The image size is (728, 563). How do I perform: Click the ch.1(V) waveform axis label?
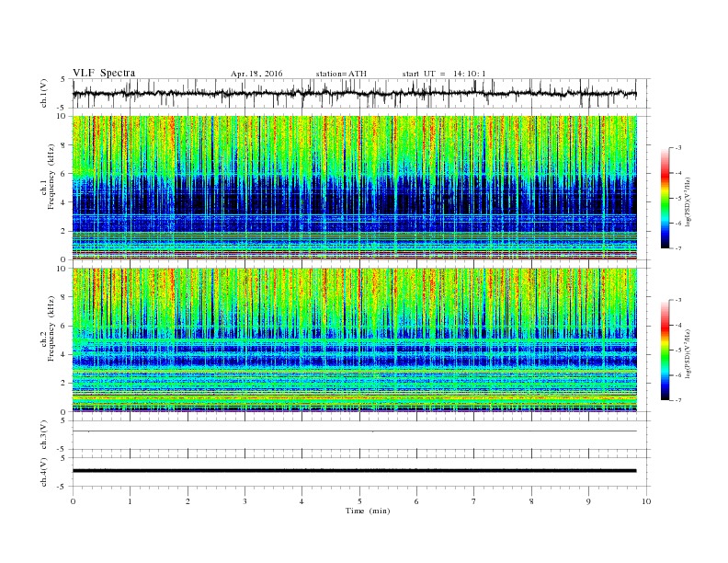44,93
